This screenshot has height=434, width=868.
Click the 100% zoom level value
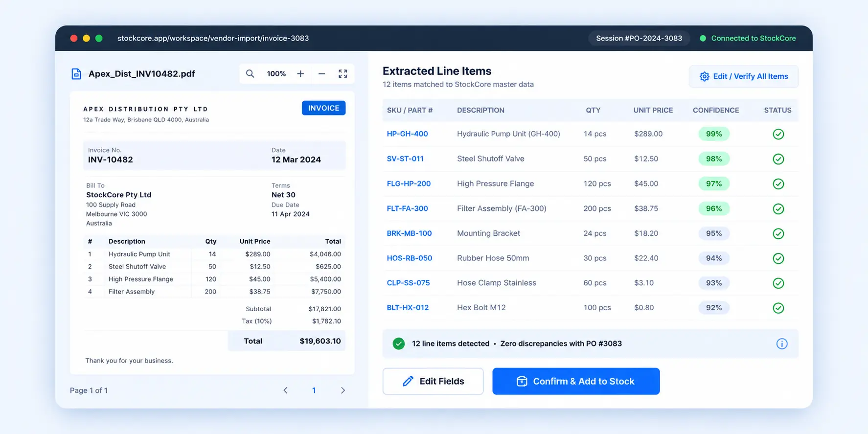[x=276, y=74]
